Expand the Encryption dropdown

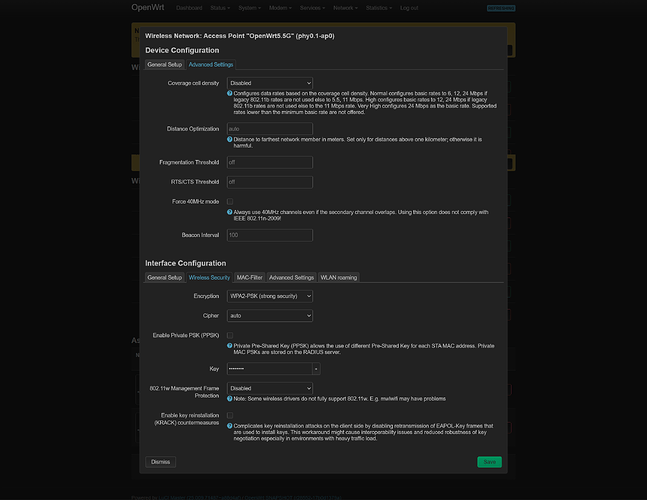pyautogui.click(x=270, y=296)
